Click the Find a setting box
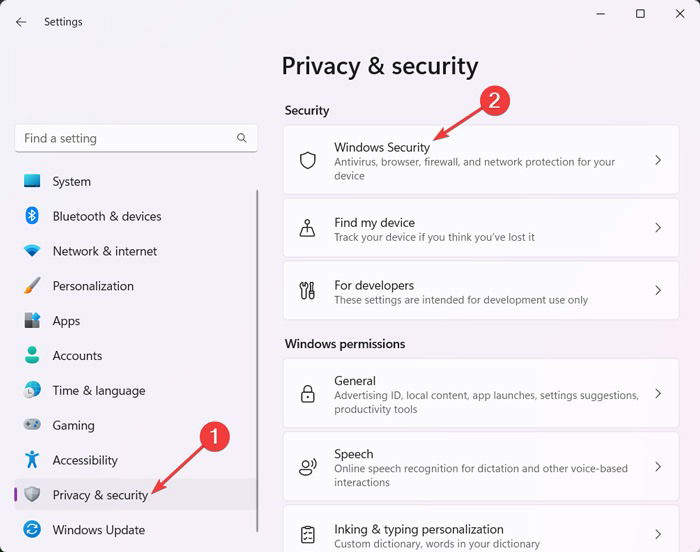Image resolution: width=700 pixels, height=552 pixels. pyautogui.click(x=136, y=138)
